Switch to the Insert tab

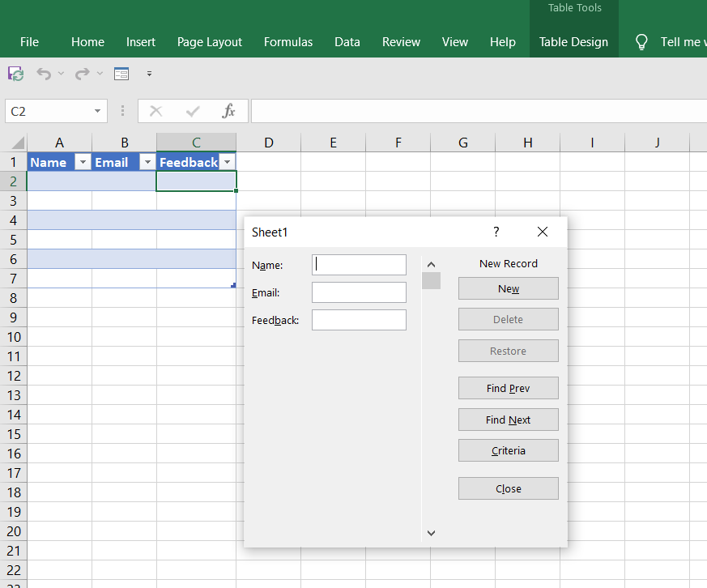click(x=141, y=42)
